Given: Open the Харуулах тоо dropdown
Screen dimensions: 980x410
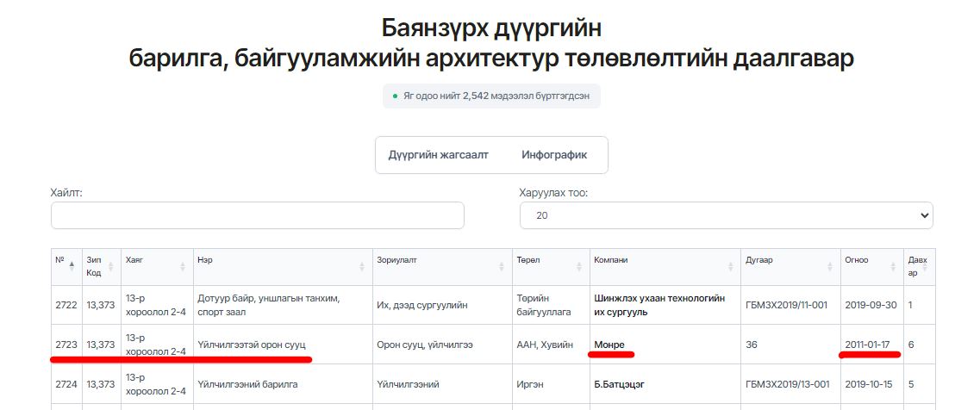Looking at the screenshot, I should pyautogui.click(x=726, y=215).
